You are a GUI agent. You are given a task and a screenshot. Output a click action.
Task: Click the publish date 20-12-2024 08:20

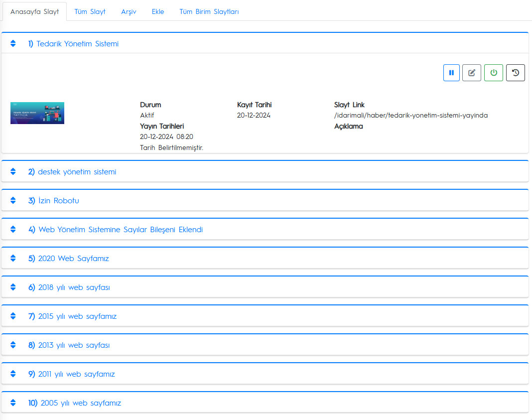point(166,137)
